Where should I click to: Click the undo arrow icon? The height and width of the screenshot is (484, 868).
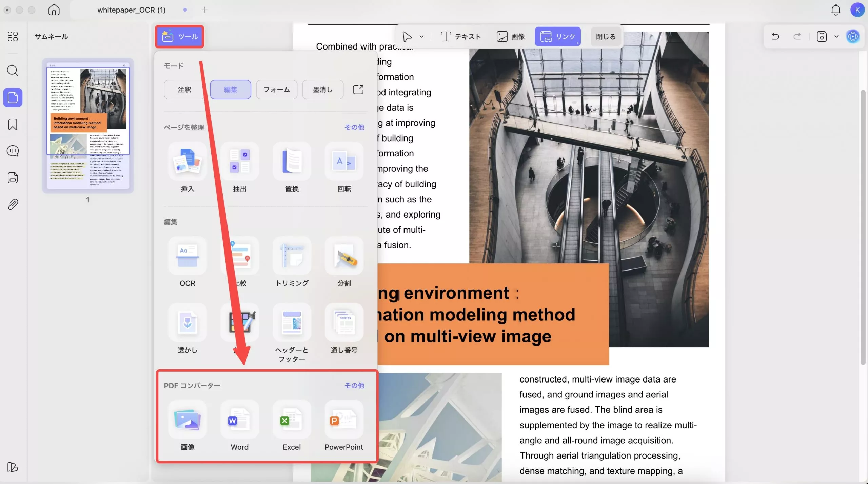[775, 36]
